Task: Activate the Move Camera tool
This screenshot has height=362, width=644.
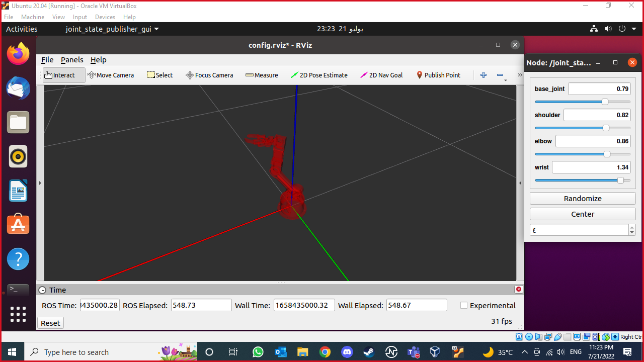Action: (x=111, y=75)
